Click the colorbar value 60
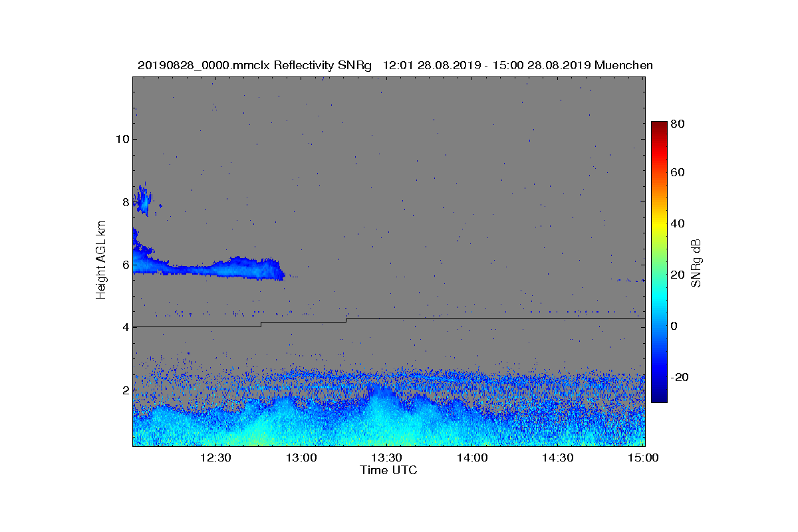This screenshot has width=798, height=532. coord(678,173)
